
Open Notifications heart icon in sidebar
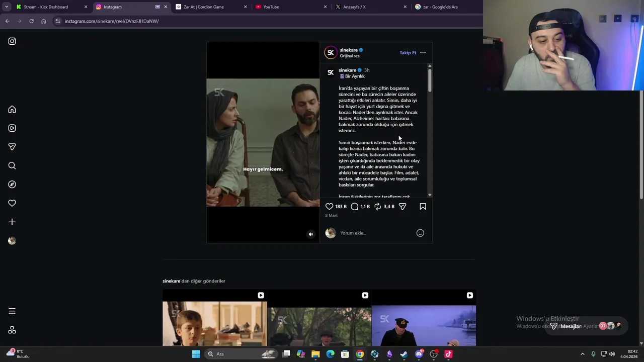(12, 203)
